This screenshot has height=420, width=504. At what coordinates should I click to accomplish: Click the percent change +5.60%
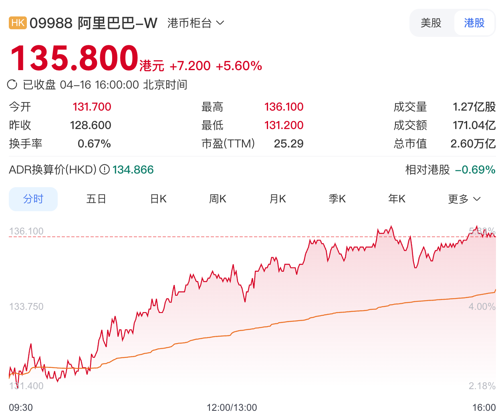click(239, 66)
